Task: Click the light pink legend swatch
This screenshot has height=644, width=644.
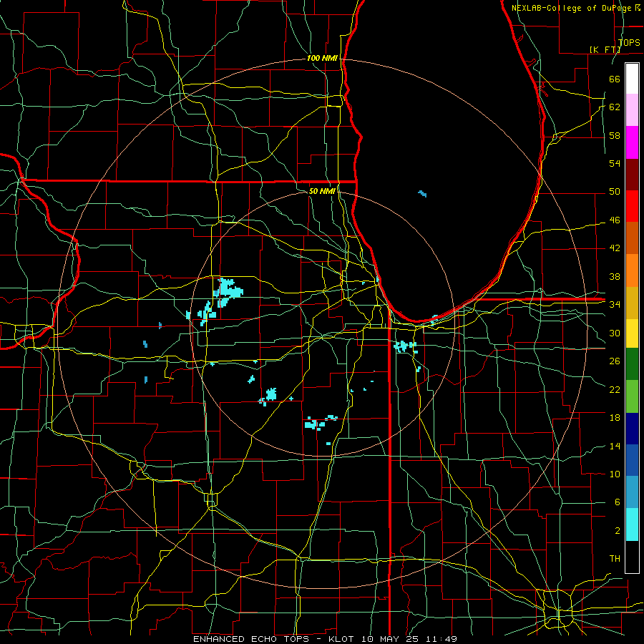Action: coord(632,110)
